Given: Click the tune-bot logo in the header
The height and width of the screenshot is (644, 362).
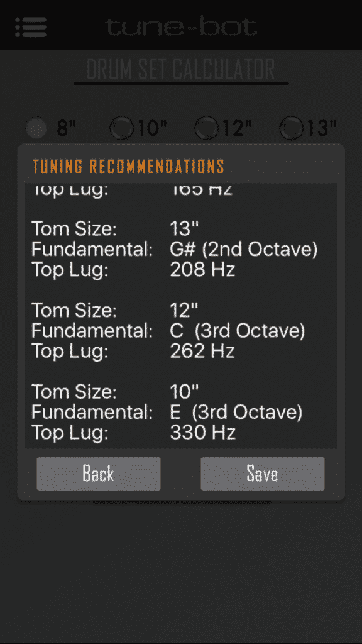Looking at the screenshot, I should point(181,27).
